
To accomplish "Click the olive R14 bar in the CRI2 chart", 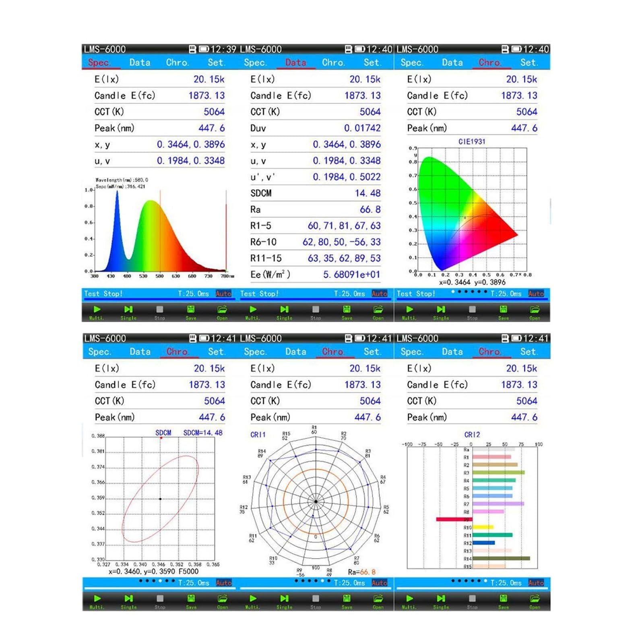I will tap(501, 558).
